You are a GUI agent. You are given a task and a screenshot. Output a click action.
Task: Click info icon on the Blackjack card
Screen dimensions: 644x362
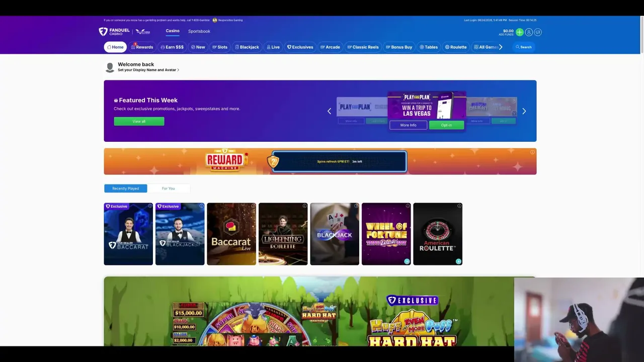tap(356, 206)
